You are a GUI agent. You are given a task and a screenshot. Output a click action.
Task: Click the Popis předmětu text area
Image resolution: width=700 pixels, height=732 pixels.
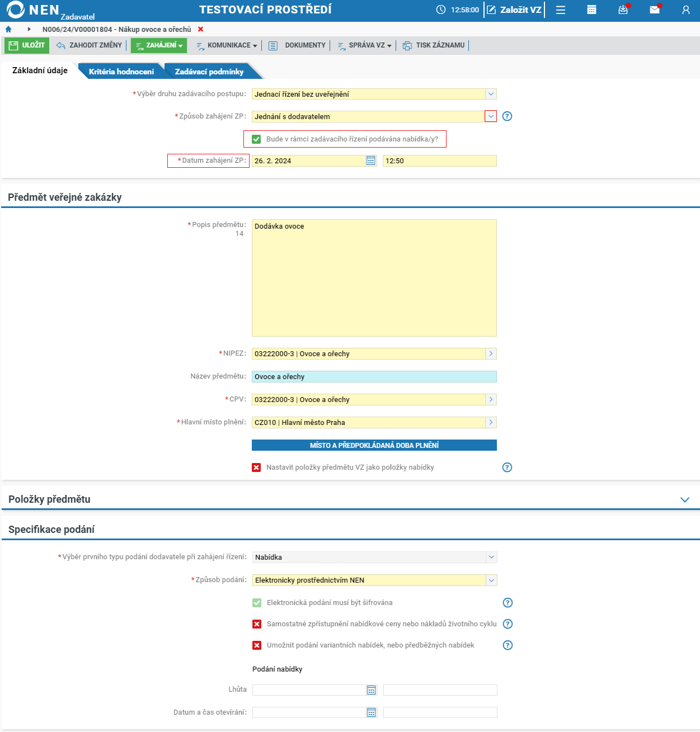(374, 278)
